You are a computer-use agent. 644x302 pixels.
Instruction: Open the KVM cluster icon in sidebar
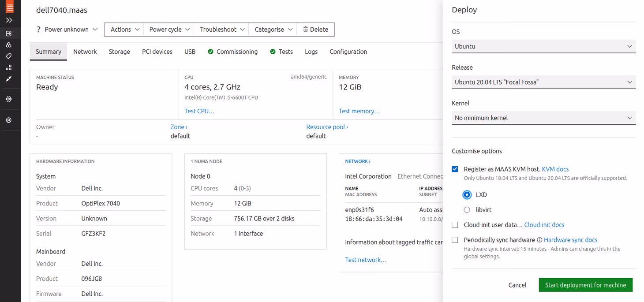9,45
